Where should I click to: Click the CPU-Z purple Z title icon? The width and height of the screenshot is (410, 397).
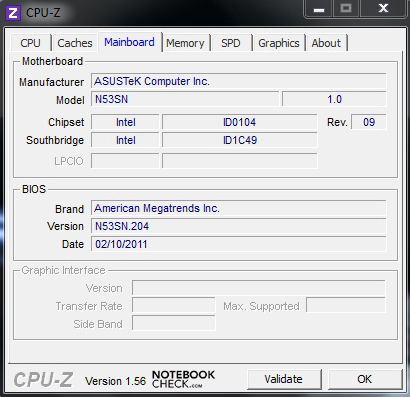(x=13, y=13)
